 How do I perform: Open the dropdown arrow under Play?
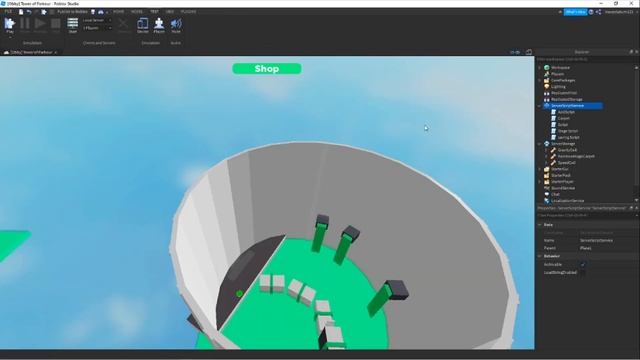[x=10, y=37]
